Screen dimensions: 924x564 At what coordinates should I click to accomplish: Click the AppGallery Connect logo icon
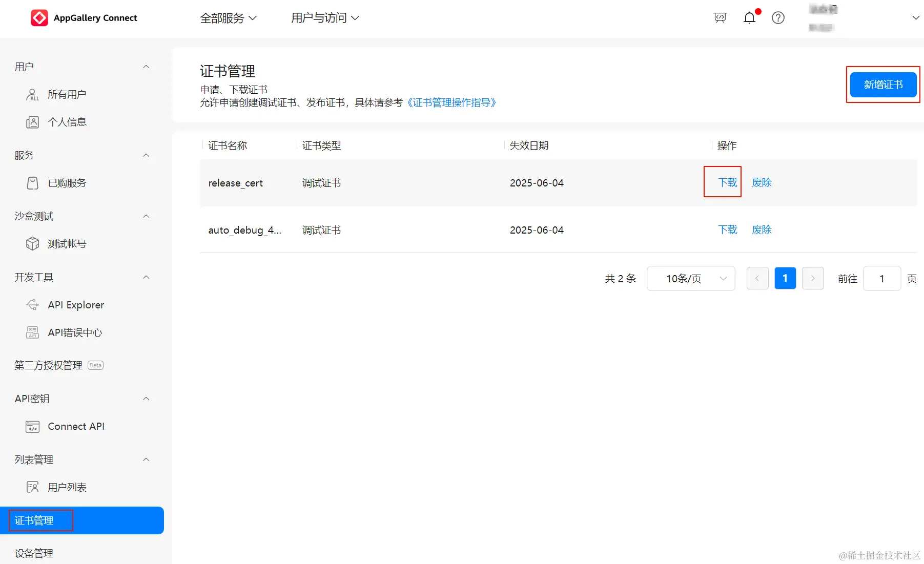[x=39, y=18]
